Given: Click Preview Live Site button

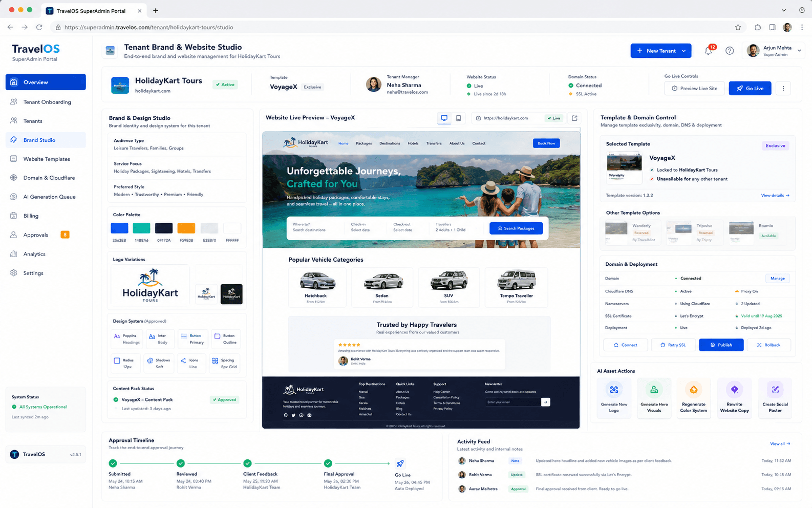Looking at the screenshot, I should coord(694,89).
